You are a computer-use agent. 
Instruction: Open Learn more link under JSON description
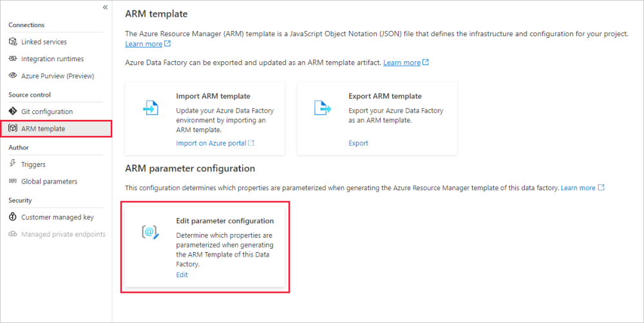[144, 44]
